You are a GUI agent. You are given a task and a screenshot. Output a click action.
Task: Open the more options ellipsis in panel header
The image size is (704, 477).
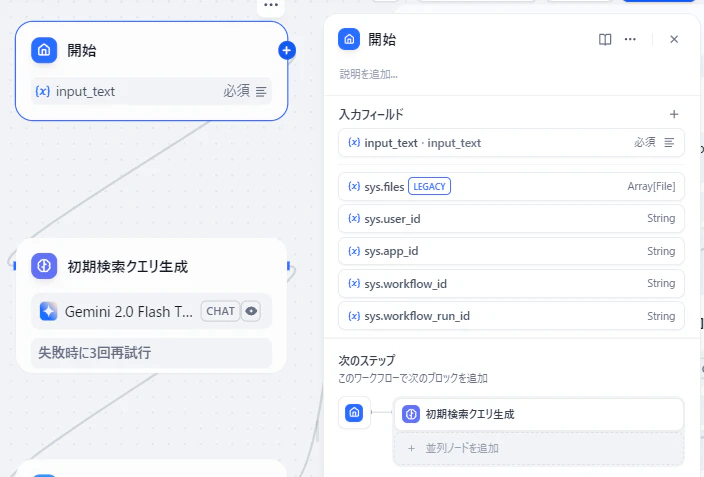[630, 40]
